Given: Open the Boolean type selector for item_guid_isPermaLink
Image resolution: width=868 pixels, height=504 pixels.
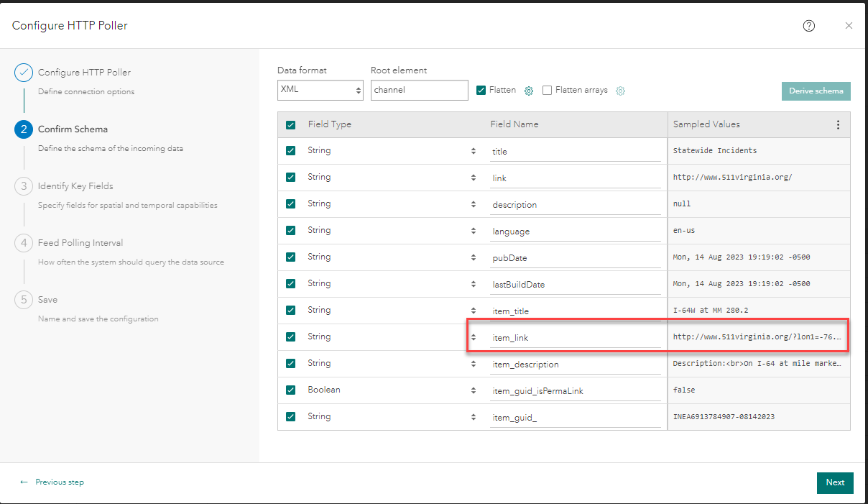Looking at the screenshot, I should coord(473,390).
